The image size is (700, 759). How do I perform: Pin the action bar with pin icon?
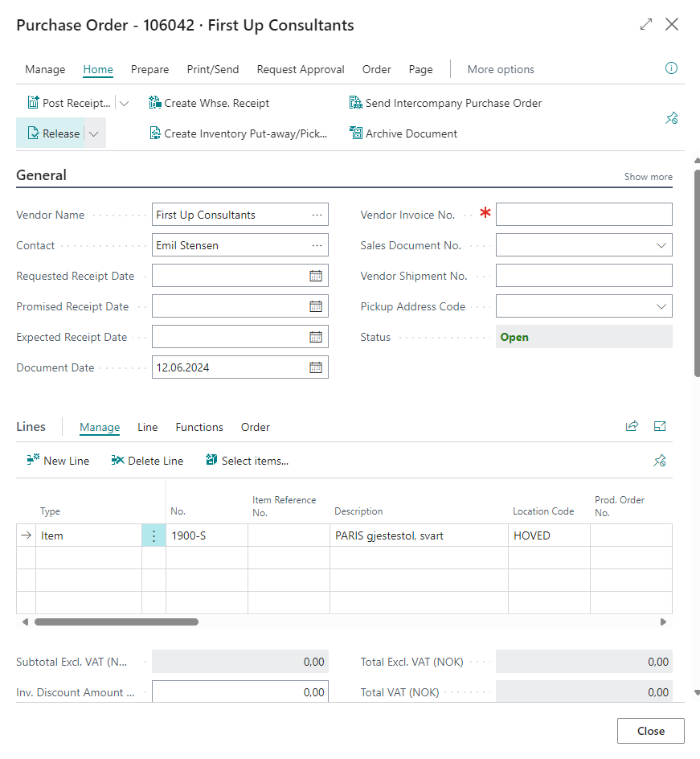point(671,118)
